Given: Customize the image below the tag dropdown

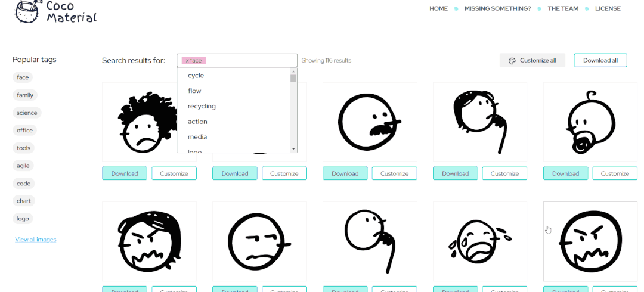Looking at the screenshot, I should pyautogui.click(x=284, y=173).
